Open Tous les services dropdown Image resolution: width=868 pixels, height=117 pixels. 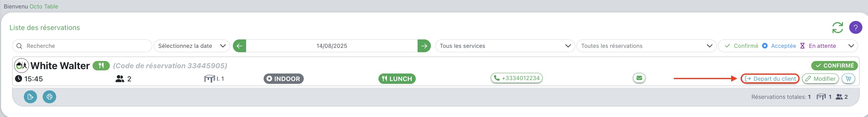click(x=505, y=46)
